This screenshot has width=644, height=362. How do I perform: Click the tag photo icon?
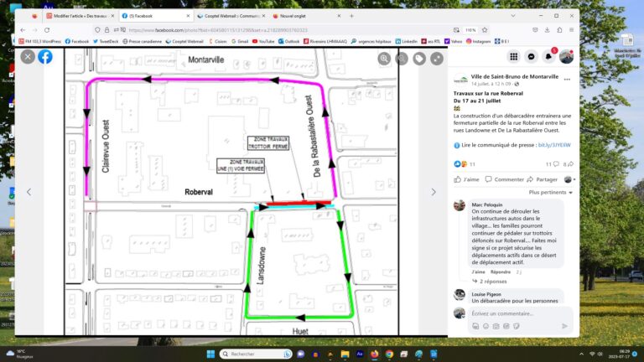(x=419, y=59)
